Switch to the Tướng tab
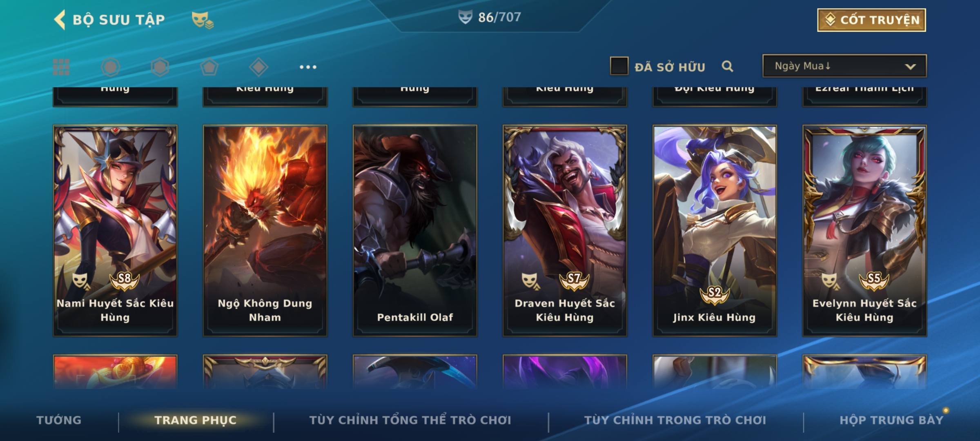The image size is (980, 441). [x=59, y=420]
